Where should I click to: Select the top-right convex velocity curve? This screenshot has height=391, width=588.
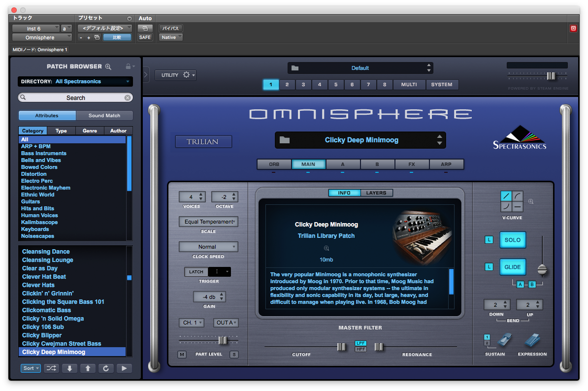pyautogui.click(x=518, y=195)
